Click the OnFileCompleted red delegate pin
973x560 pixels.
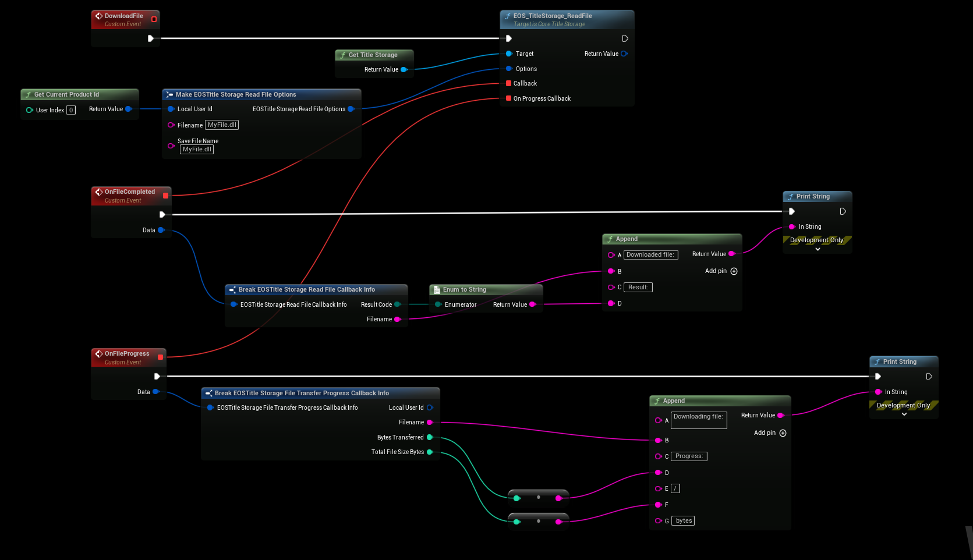(x=165, y=196)
